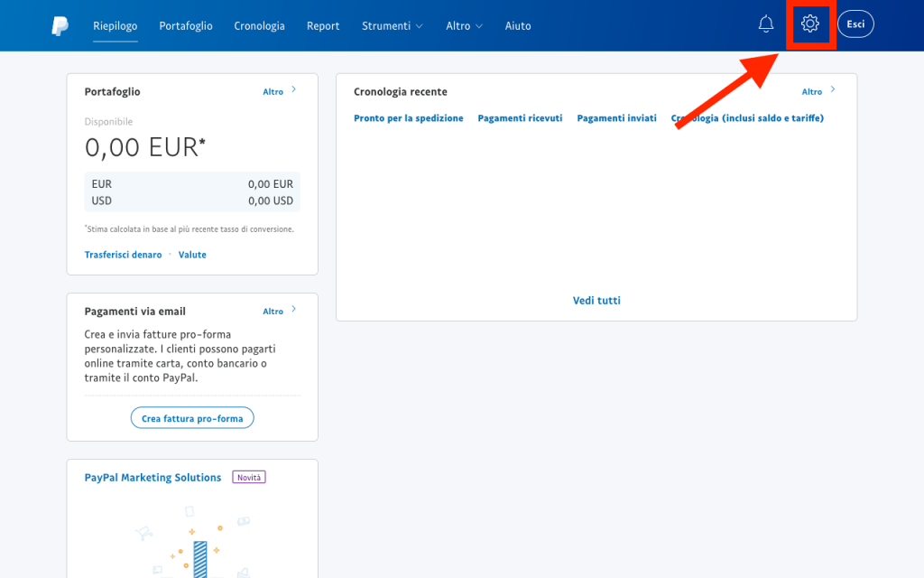Click the 0,00 EUR available balance
Viewport: 924px width, 578px height.
[145, 147]
